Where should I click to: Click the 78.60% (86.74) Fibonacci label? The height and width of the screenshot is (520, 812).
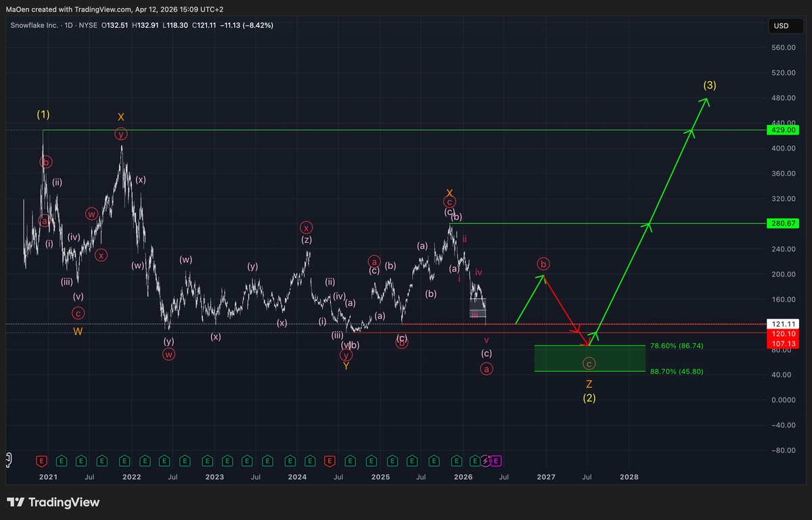(x=677, y=346)
